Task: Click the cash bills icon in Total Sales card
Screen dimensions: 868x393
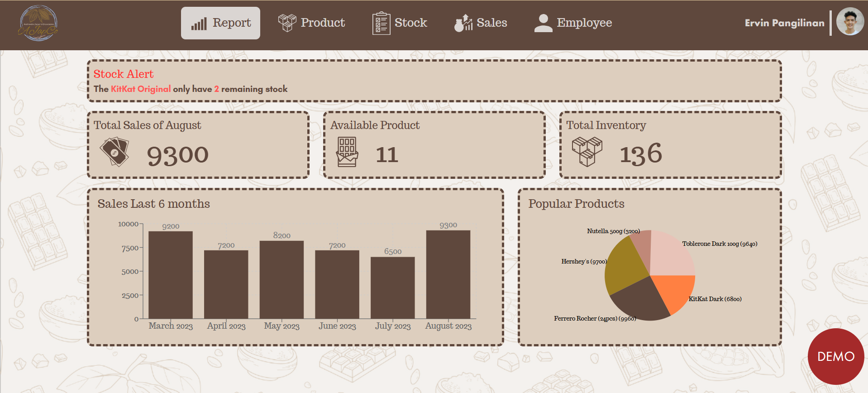Action: pos(115,152)
